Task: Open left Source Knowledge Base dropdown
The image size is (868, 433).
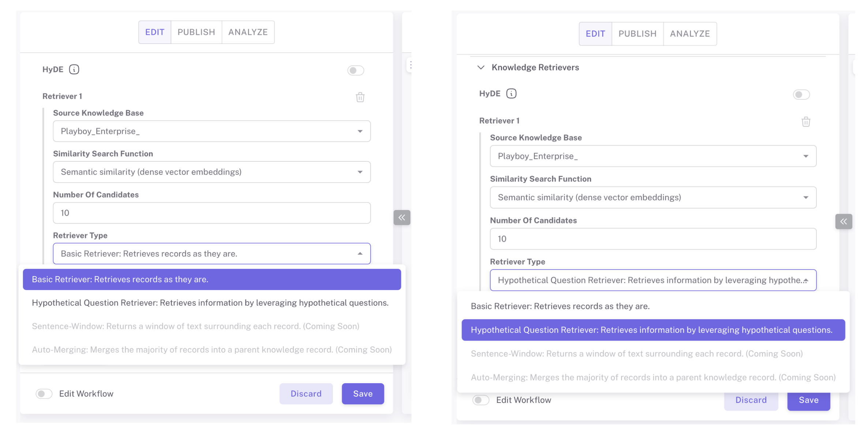Action: [x=212, y=131]
